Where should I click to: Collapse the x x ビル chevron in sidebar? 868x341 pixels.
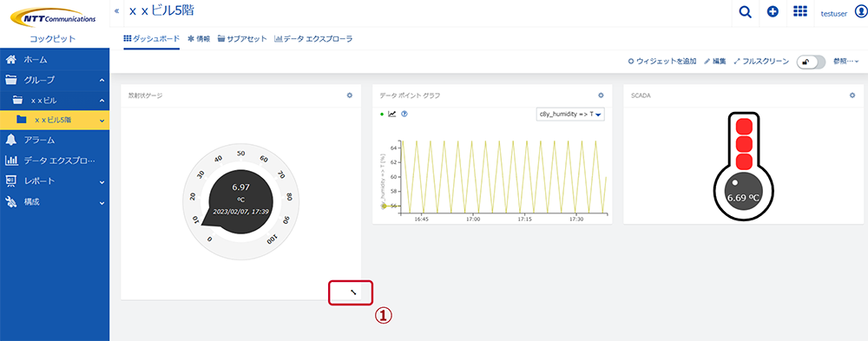click(x=102, y=101)
